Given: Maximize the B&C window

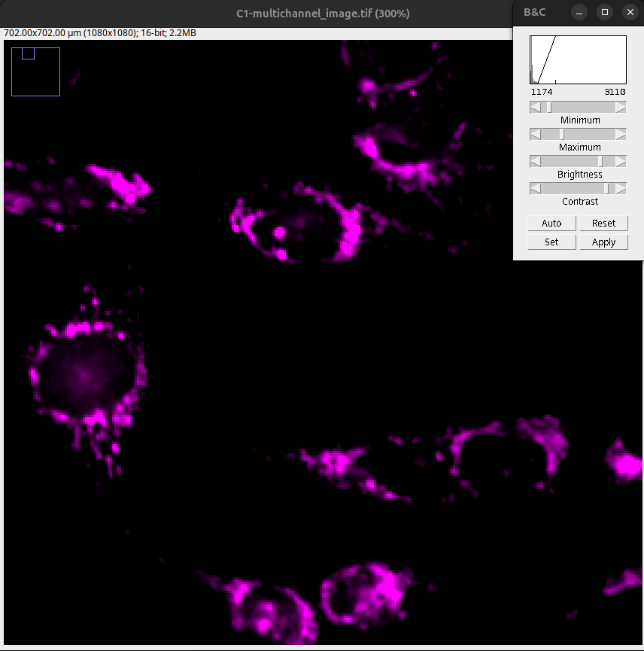Looking at the screenshot, I should click(604, 12).
